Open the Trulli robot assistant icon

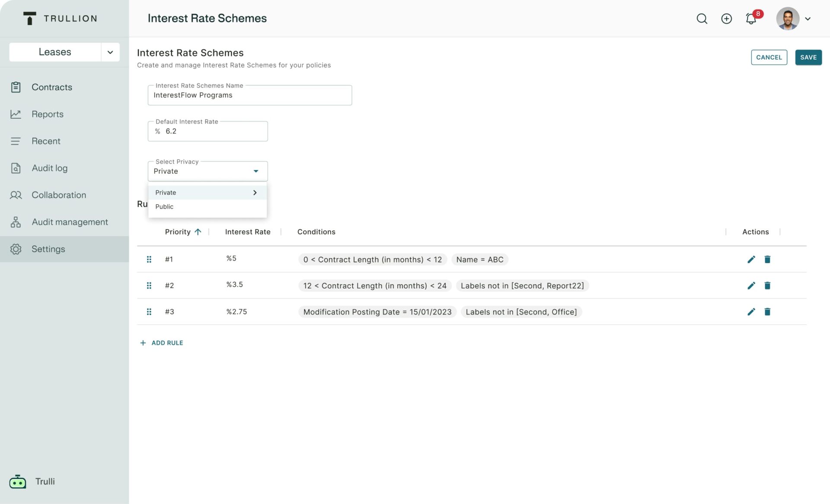click(x=18, y=482)
